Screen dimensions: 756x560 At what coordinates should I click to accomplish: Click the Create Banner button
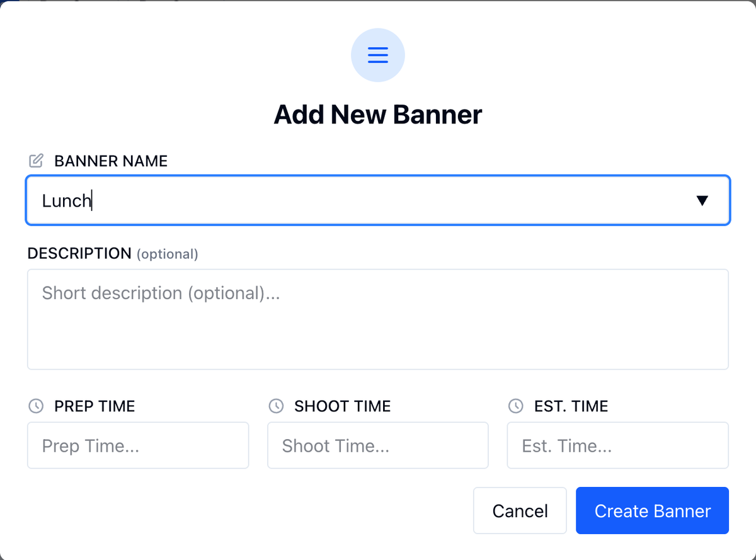653,511
